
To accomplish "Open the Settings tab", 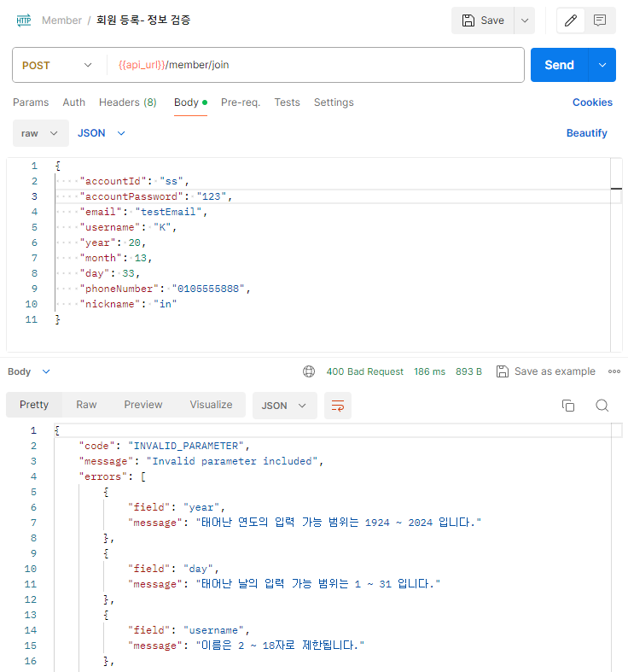I will [334, 102].
